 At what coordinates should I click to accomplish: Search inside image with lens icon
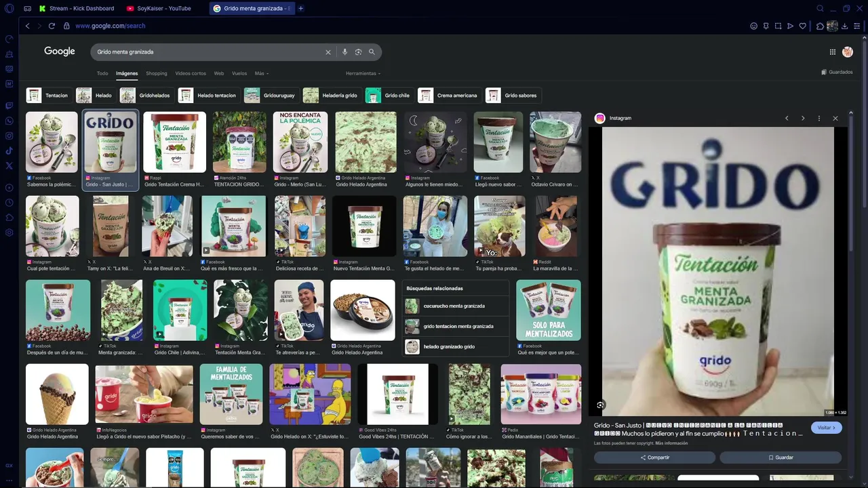[600, 405]
